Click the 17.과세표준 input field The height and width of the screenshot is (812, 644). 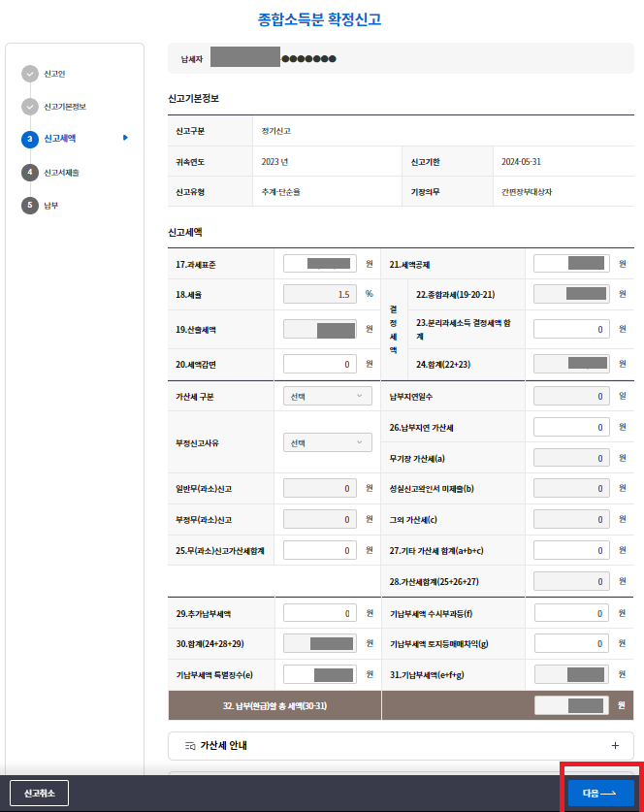(x=320, y=264)
